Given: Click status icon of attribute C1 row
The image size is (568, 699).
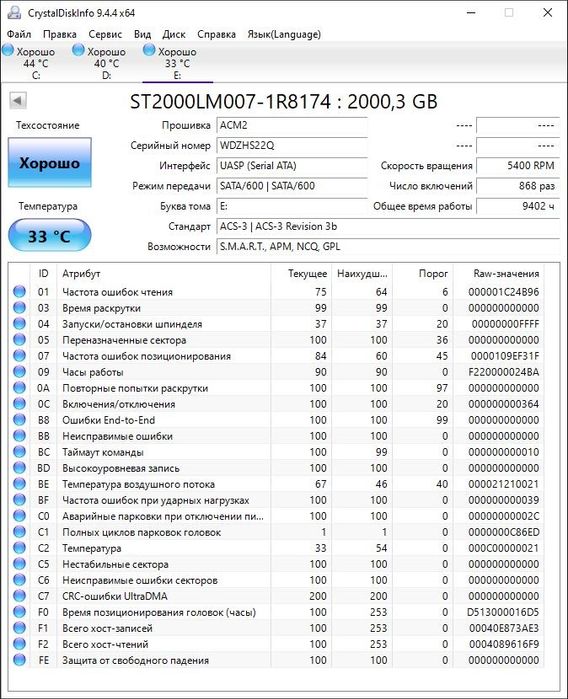Looking at the screenshot, I should pos(19,532).
